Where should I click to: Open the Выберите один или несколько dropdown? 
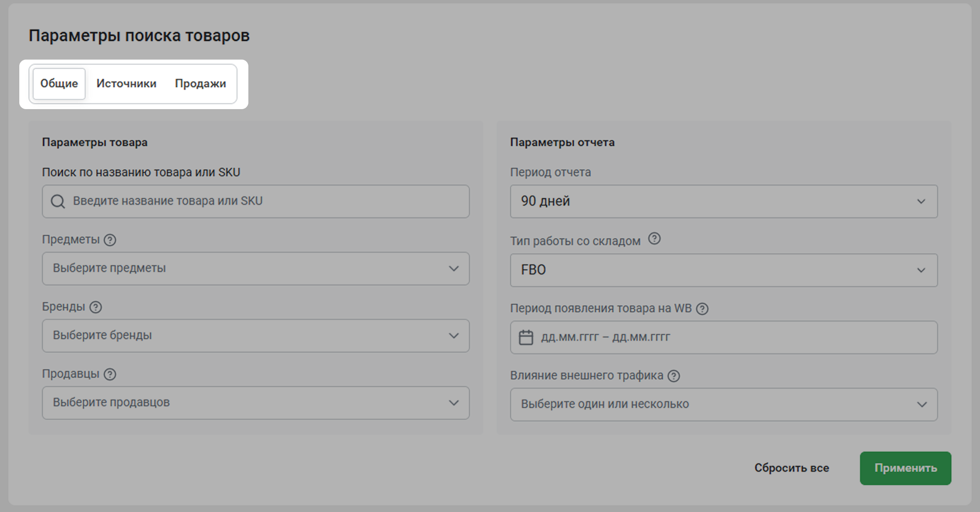(x=724, y=405)
